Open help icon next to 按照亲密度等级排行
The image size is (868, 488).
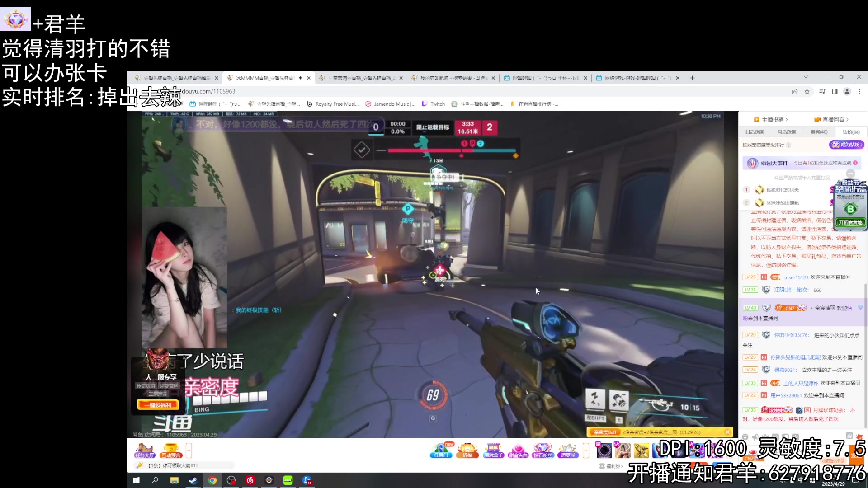pyautogui.click(x=788, y=145)
